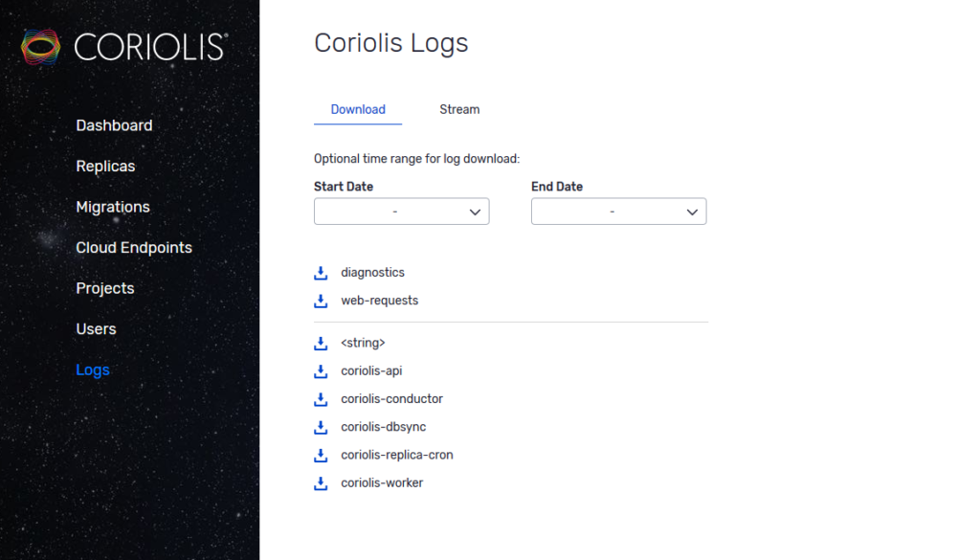
Task: Go to Migrations in the sidebar
Action: (x=112, y=207)
